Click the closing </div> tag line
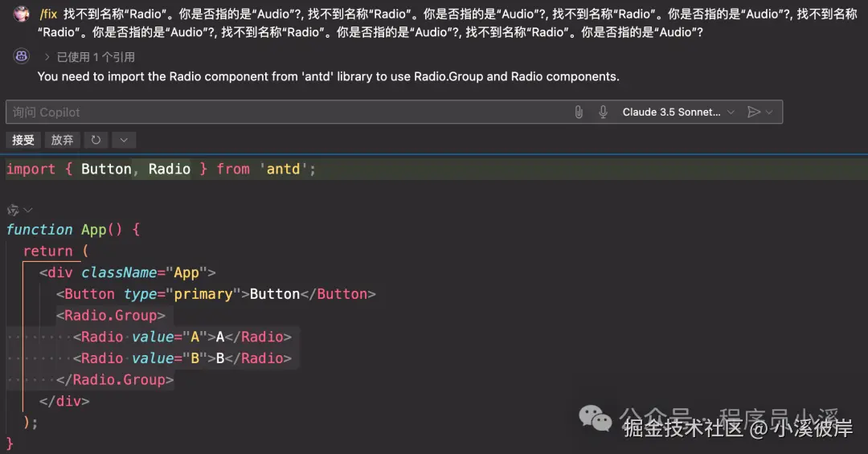The width and height of the screenshot is (868, 454). (64, 402)
